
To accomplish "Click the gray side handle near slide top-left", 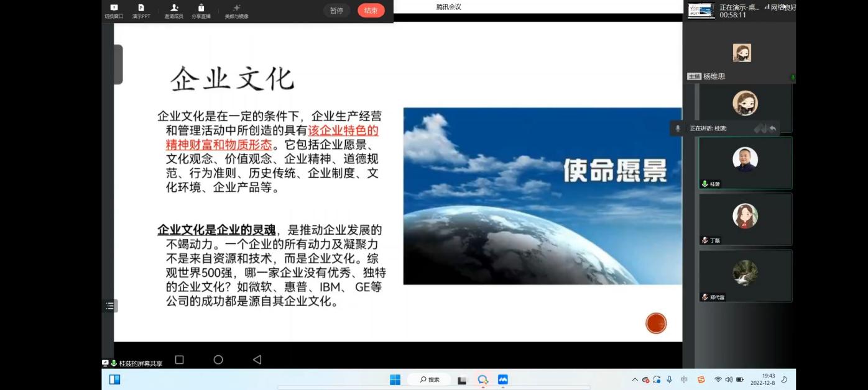I will pyautogui.click(x=118, y=65).
